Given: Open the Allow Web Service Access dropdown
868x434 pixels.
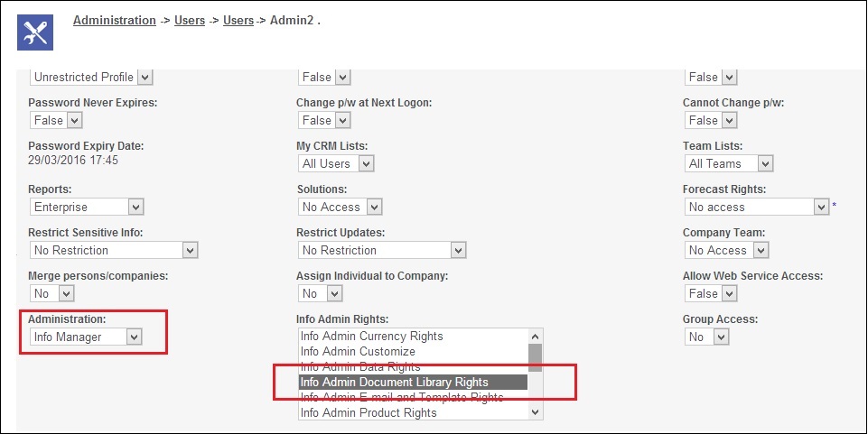Looking at the screenshot, I should (711, 293).
